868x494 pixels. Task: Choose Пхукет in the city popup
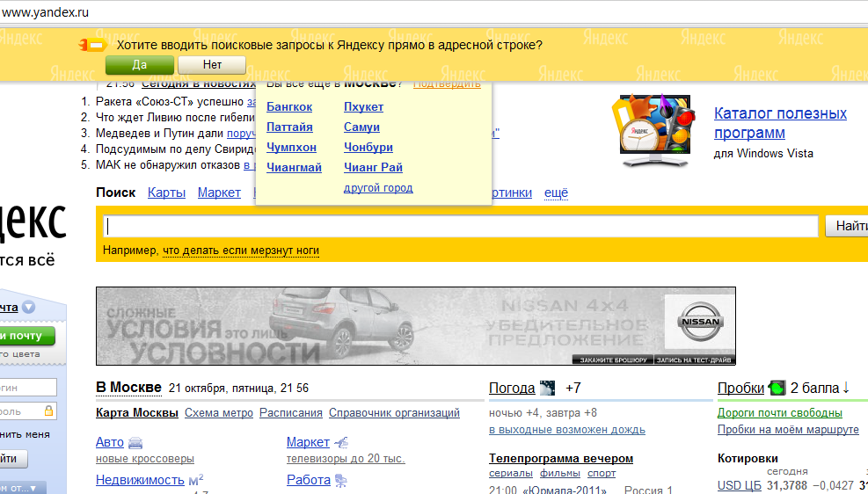coord(364,106)
